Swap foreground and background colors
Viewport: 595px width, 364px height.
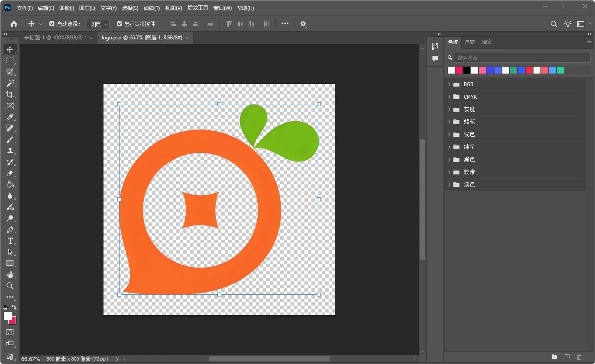14,307
